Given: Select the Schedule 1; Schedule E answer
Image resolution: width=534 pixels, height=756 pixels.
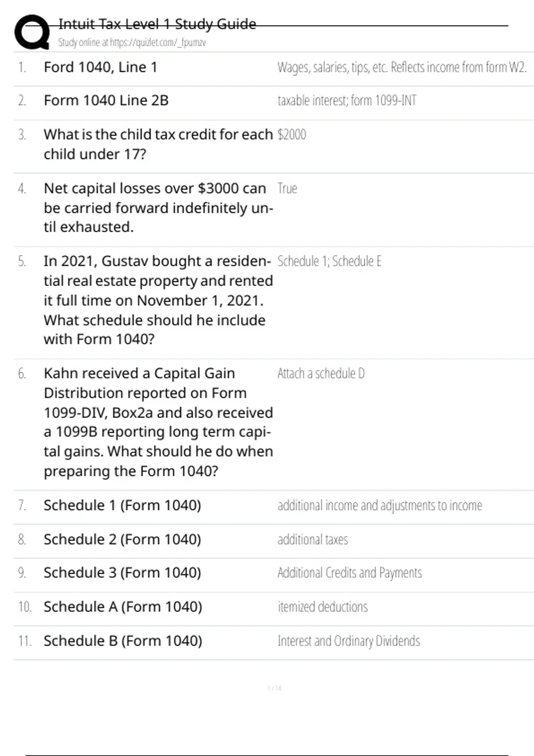Looking at the screenshot, I should pyautogui.click(x=329, y=261).
